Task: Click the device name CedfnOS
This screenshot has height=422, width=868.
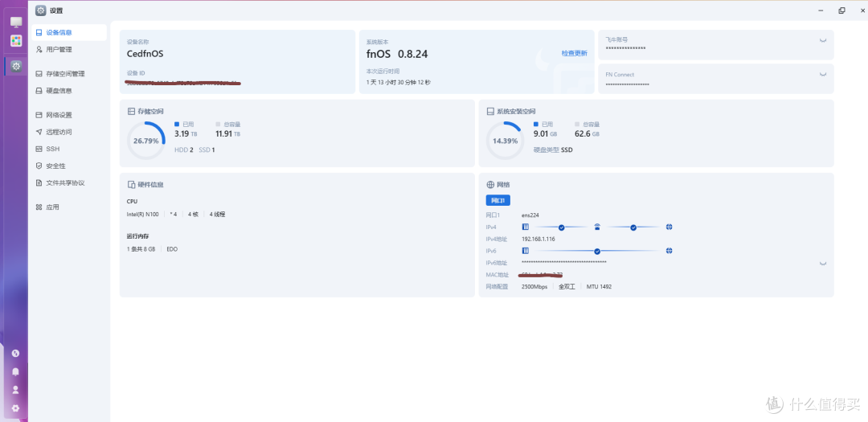Action: [x=145, y=54]
